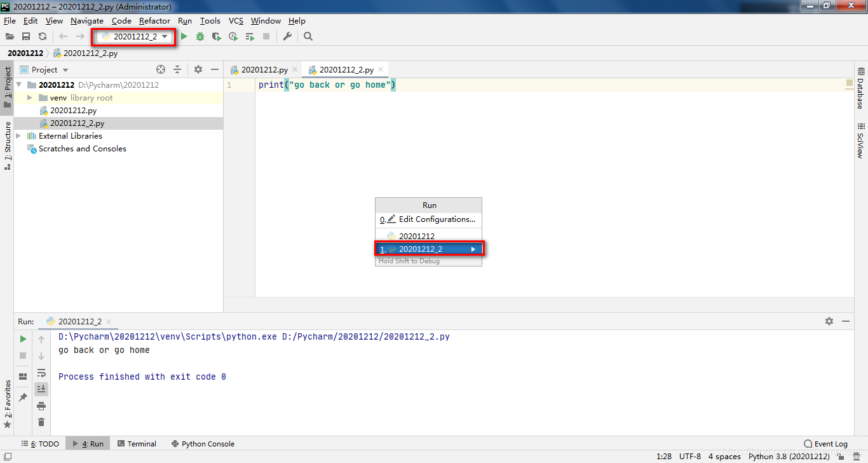Close the 20201212_2.py editor tab
The image size is (868, 463).
(x=381, y=70)
